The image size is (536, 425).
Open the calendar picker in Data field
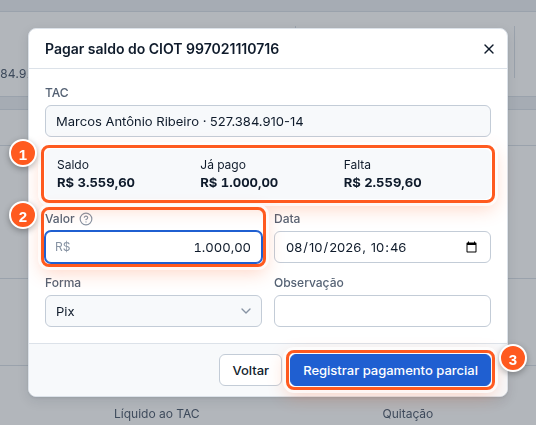click(x=471, y=247)
